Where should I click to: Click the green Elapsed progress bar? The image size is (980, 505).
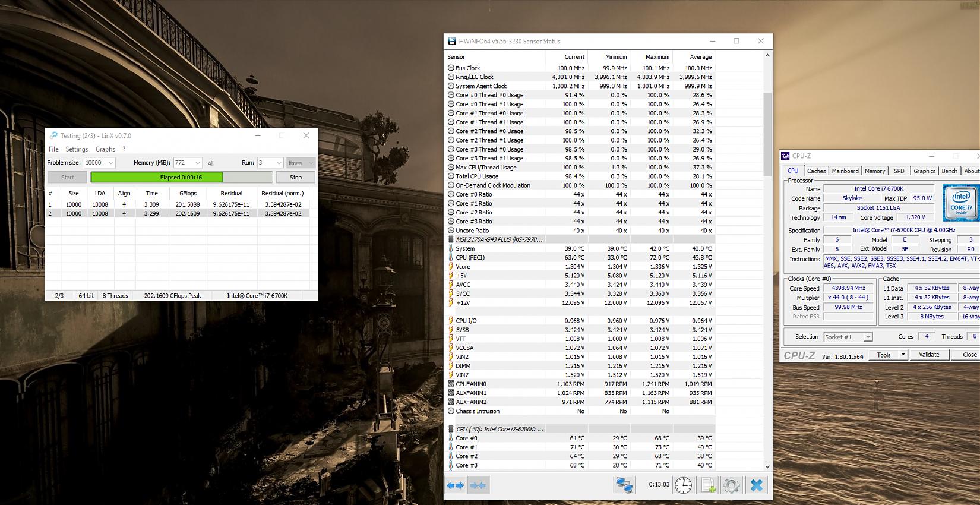[x=157, y=177]
